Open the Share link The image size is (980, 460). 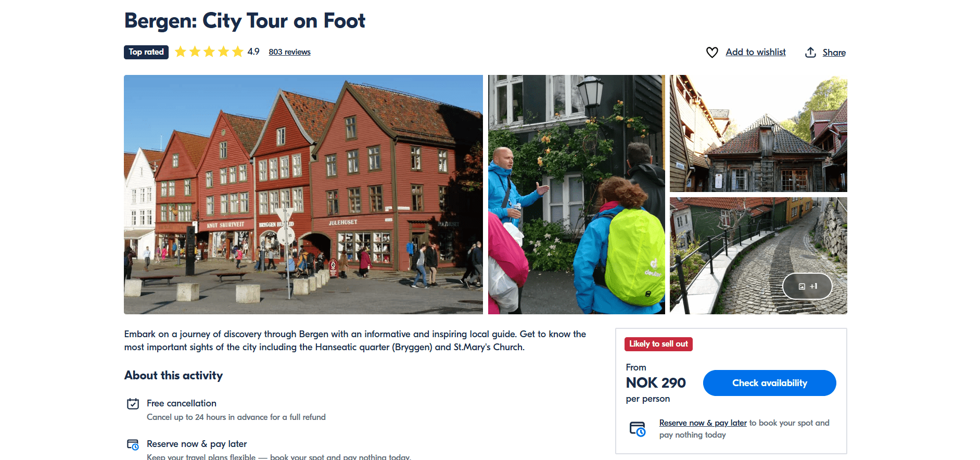(x=834, y=53)
